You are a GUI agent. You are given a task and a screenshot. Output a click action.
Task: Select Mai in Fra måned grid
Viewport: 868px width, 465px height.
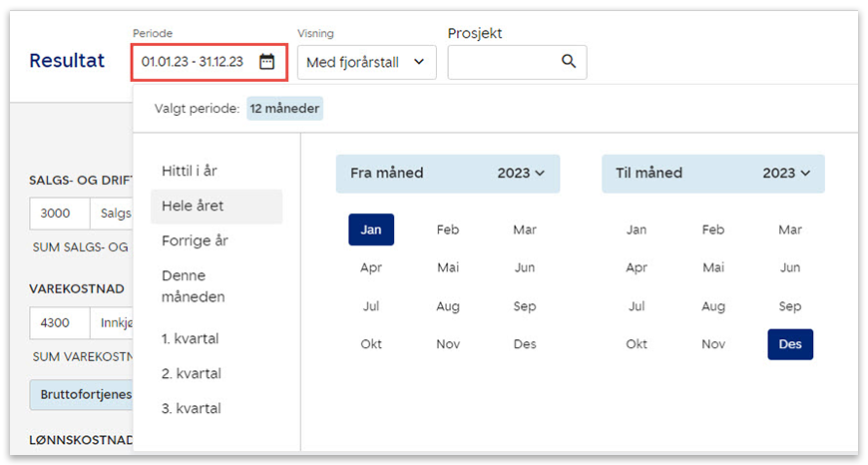point(448,267)
